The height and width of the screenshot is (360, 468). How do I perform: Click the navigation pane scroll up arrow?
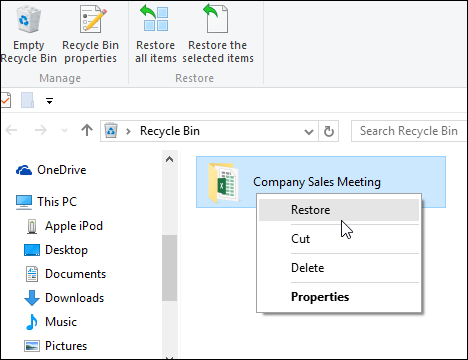(169, 159)
